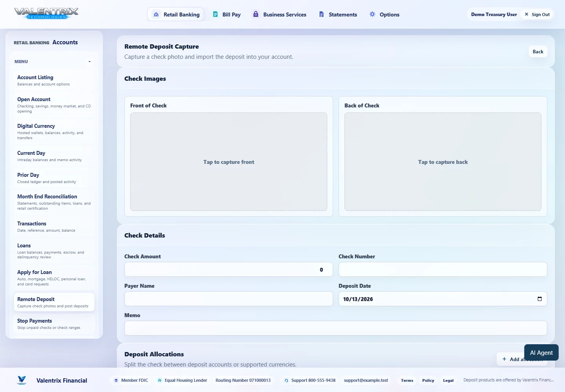This screenshot has height=392, width=565.
Task: Click the Equal Housing Lender icon
Action: pyautogui.click(x=160, y=380)
